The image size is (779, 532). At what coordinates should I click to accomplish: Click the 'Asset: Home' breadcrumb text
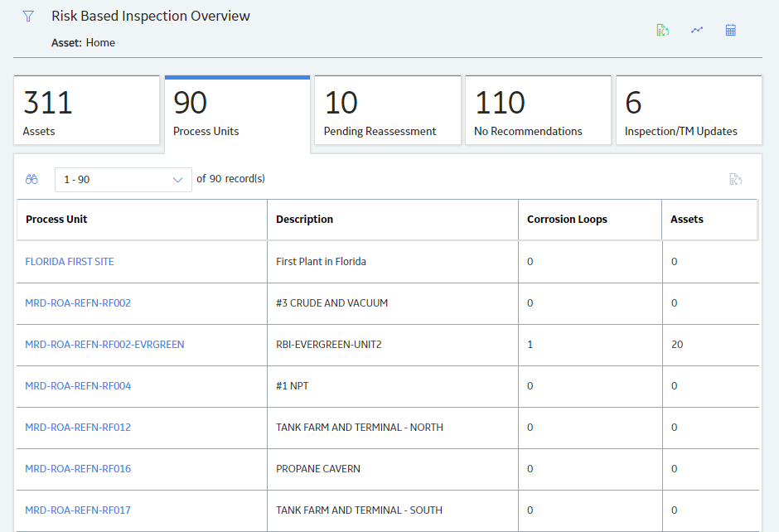click(84, 43)
